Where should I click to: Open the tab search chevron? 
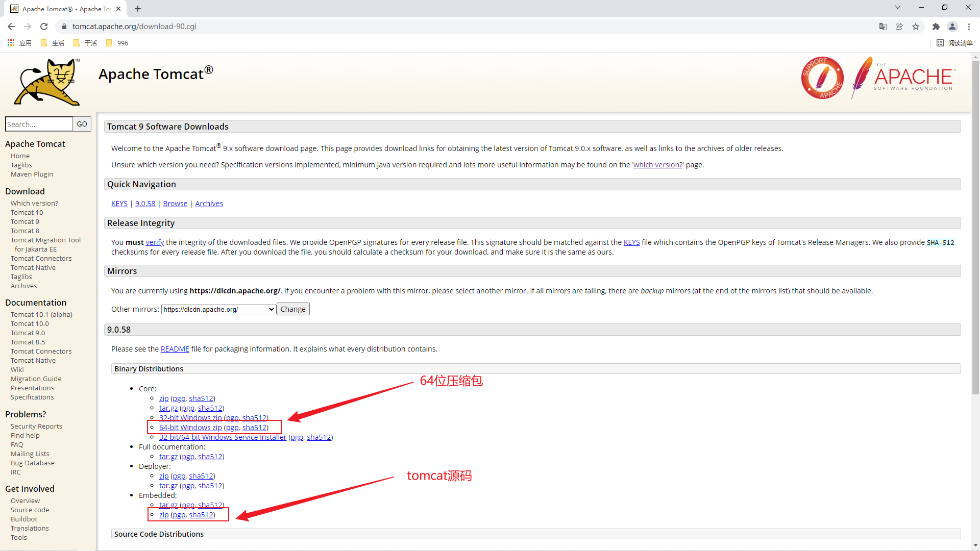(898, 8)
